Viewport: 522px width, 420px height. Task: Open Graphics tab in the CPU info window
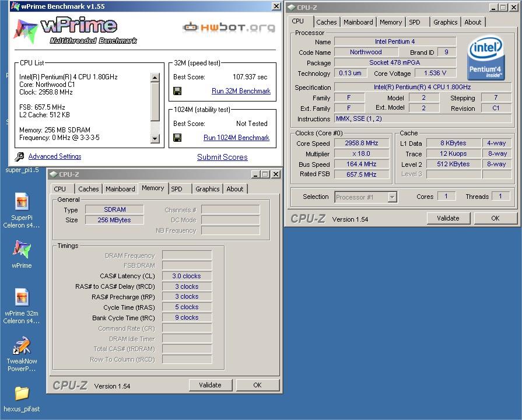(x=446, y=22)
